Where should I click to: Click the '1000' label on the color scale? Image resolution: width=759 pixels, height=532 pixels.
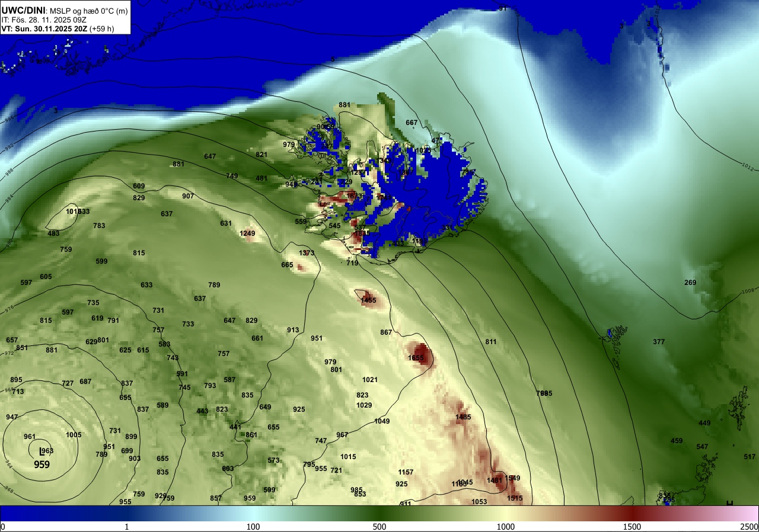click(x=506, y=526)
